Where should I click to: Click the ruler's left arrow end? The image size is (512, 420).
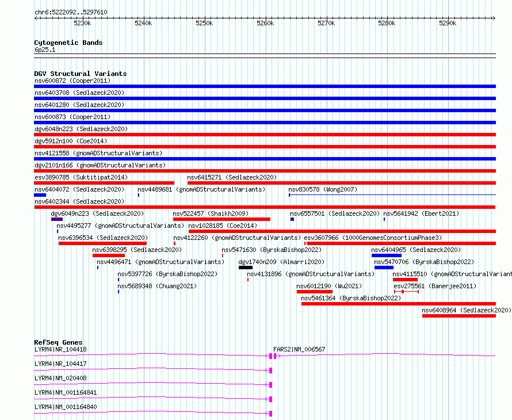tap(36, 18)
